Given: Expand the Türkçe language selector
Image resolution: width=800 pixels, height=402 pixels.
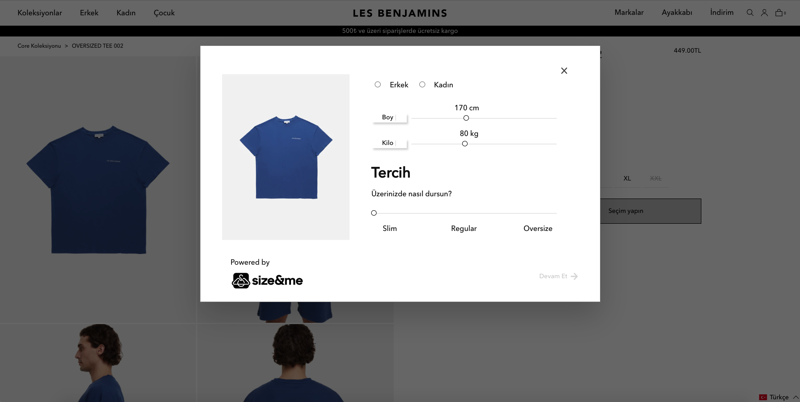Looking at the screenshot, I should (779, 397).
